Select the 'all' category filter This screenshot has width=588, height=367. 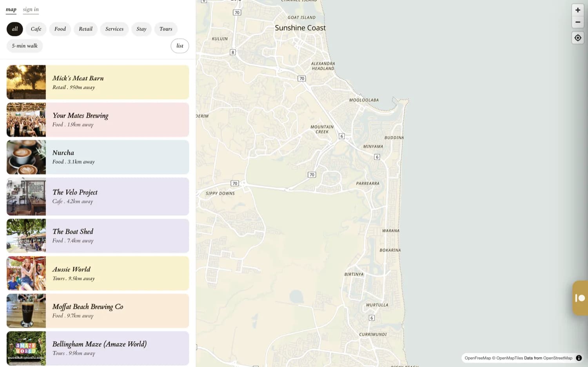pos(15,29)
